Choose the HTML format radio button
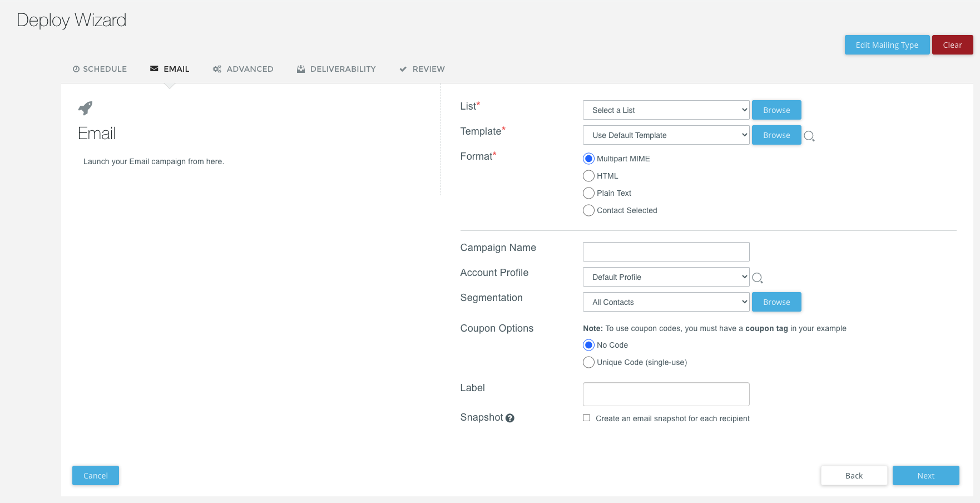Viewport: 980px width, 503px height. [588, 176]
